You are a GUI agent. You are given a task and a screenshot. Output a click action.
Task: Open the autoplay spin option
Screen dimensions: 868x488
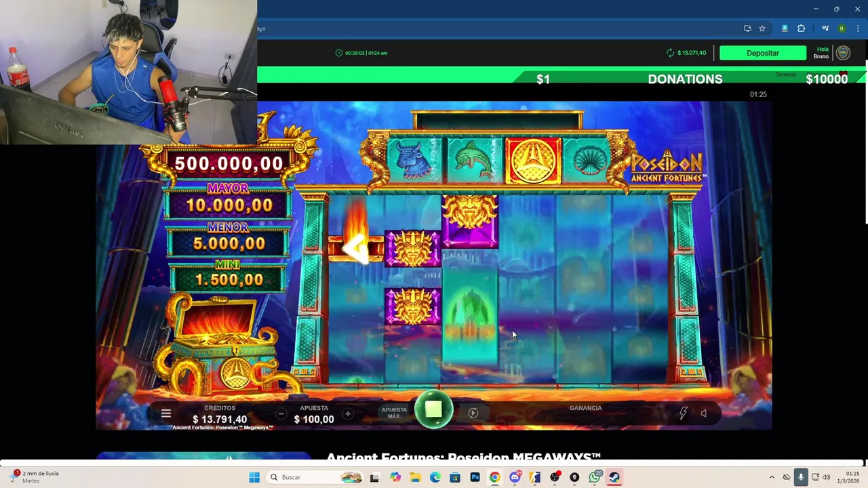point(473,413)
